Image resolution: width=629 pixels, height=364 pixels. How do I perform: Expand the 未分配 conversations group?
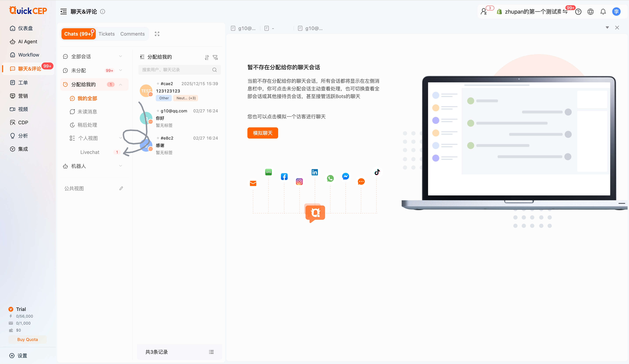(x=121, y=70)
